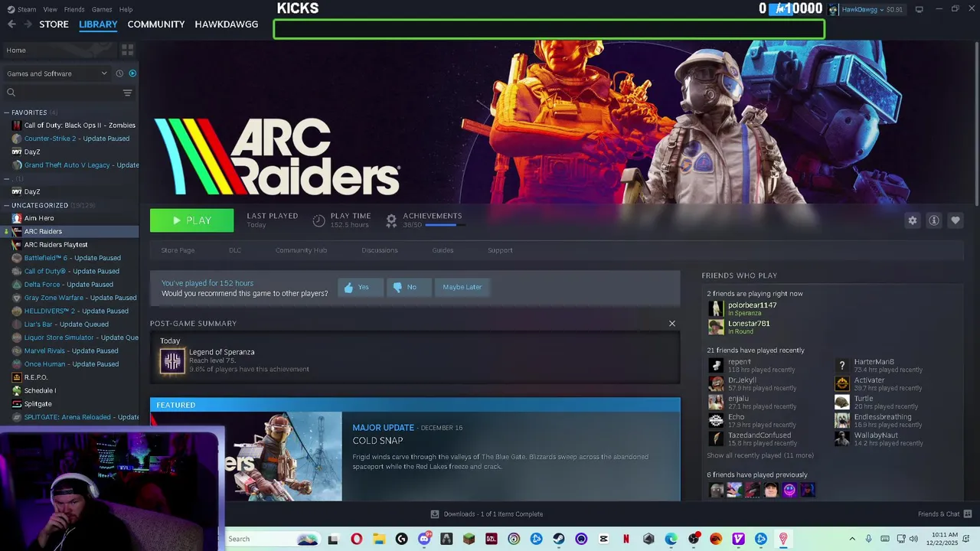This screenshot has height=551, width=980.
Task: Show hidden system tray icons chevron
Action: (852, 539)
